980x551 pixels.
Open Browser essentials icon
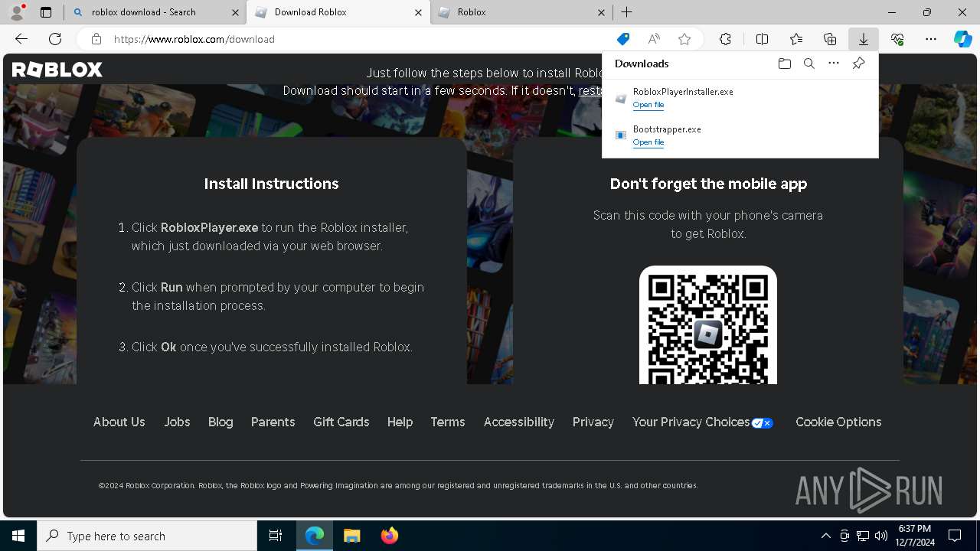point(897,39)
